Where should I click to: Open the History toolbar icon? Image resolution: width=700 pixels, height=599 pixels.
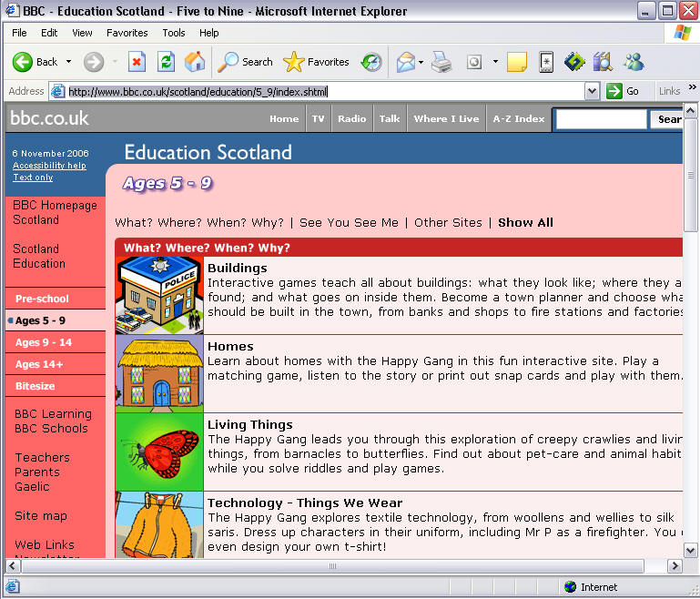tap(371, 62)
